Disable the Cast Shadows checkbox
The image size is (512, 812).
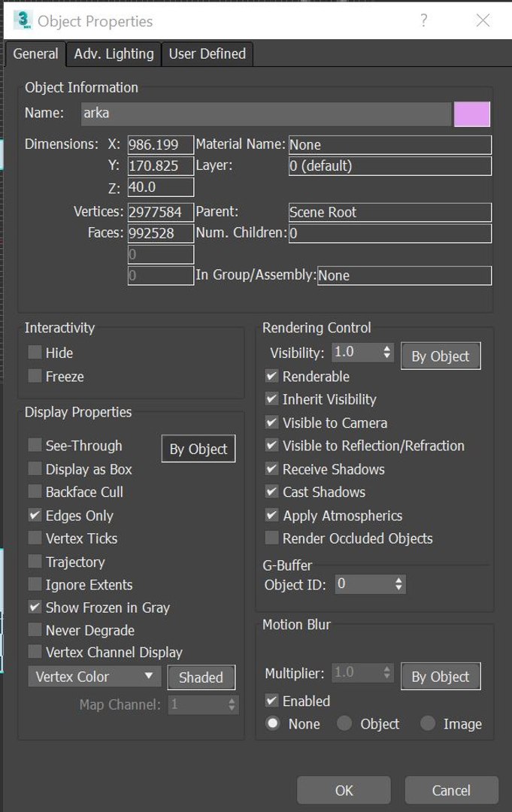(x=272, y=492)
